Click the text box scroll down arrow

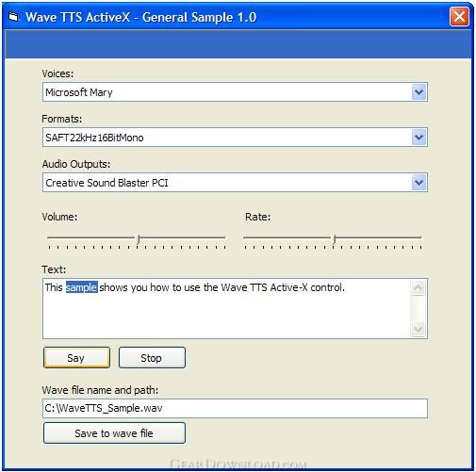pyautogui.click(x=419, y=329)
